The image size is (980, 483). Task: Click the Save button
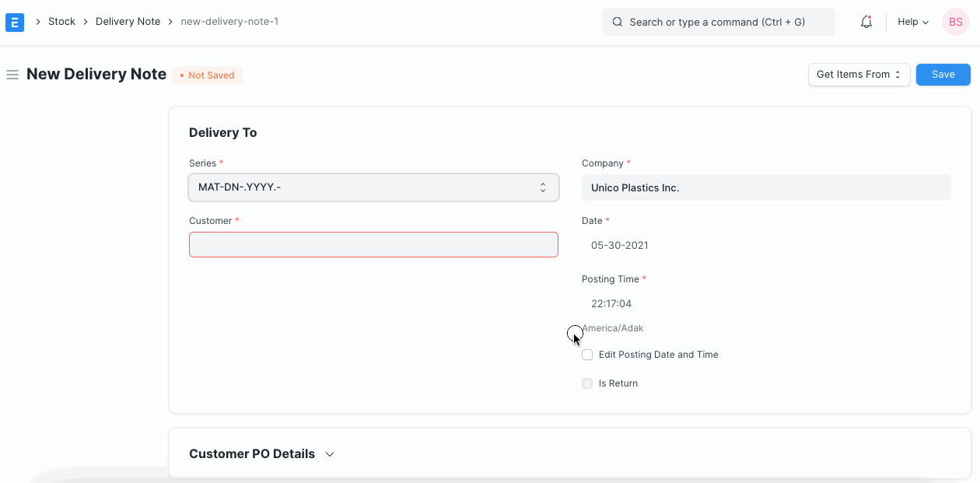[943, 75]
